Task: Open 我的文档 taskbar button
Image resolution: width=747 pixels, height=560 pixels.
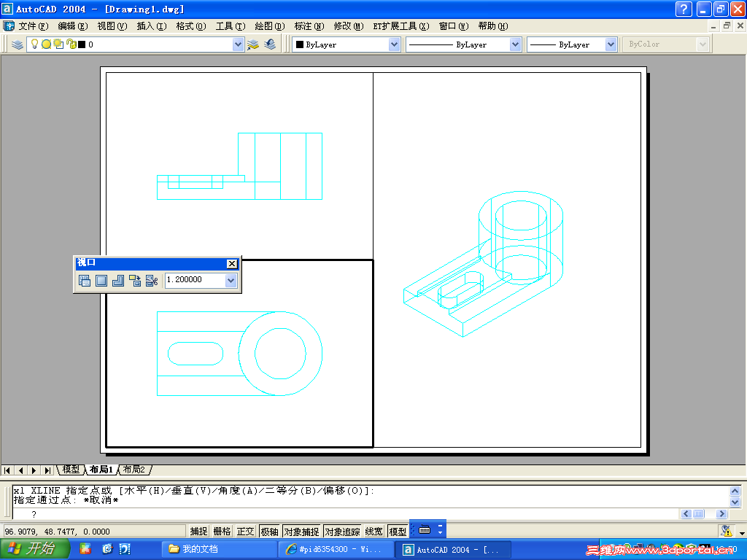Action: (218, 550)
